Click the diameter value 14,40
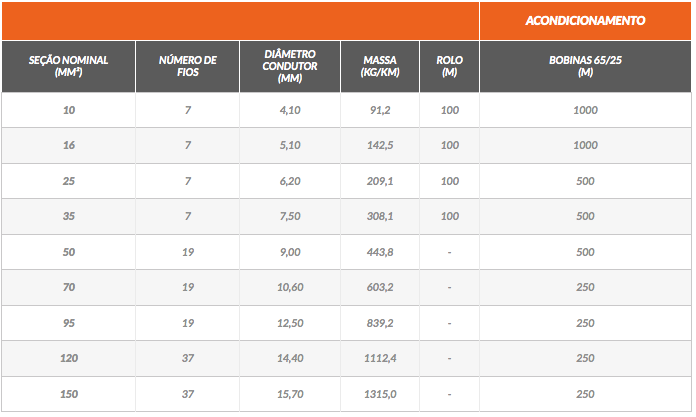 tap(290, 358)
